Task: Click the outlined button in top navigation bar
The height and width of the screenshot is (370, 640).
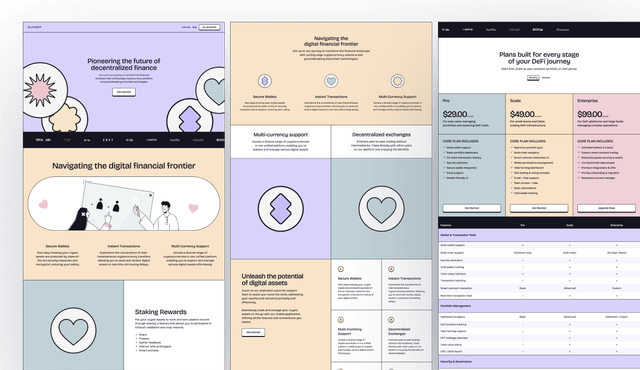Action: [209, 27]
